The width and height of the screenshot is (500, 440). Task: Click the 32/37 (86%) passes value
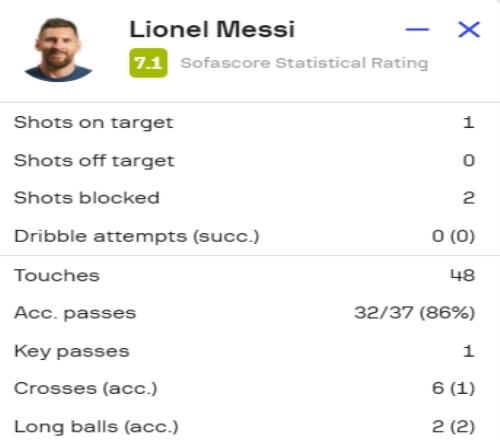[414, 313]
